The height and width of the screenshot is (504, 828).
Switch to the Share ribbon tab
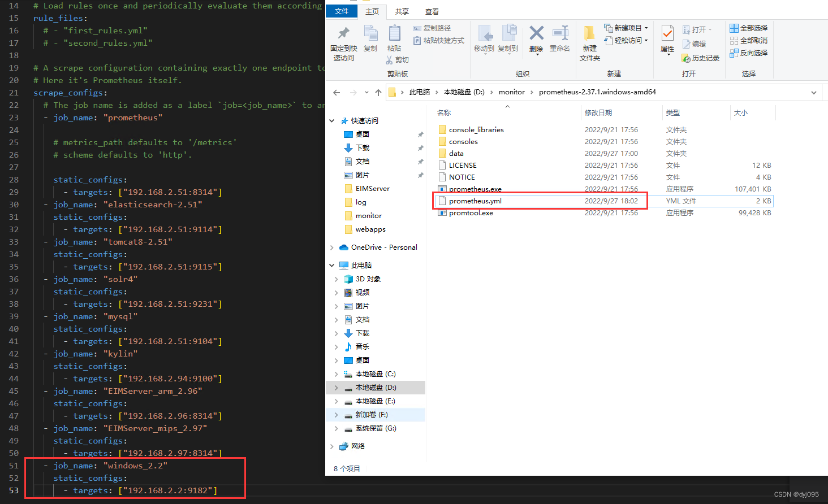point(402,12)
